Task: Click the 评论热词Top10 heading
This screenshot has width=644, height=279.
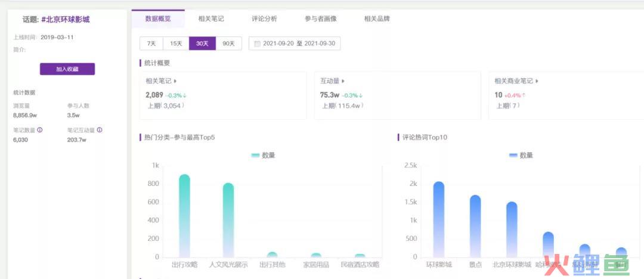Action: tap(425, 137)
